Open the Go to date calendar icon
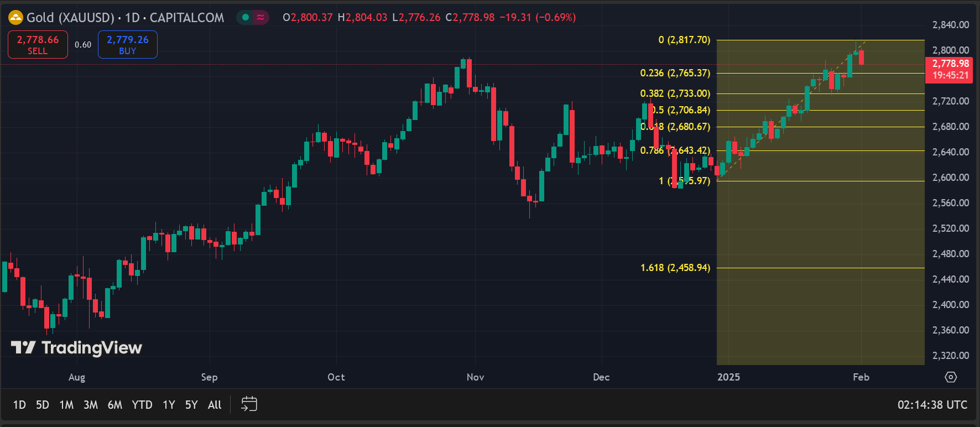Screen dimensions: 980x427 (249, 404)
